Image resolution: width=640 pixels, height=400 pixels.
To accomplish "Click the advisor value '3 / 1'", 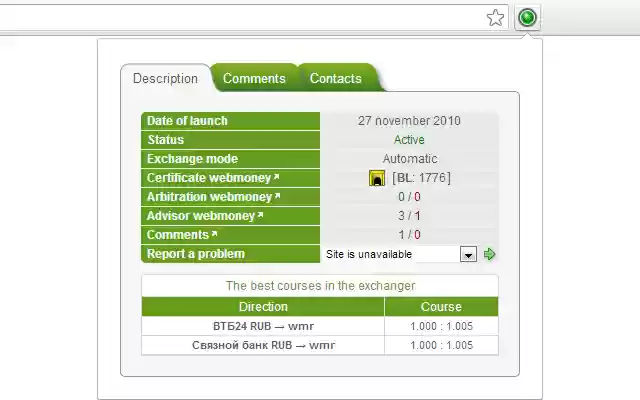I will [409, 216].
